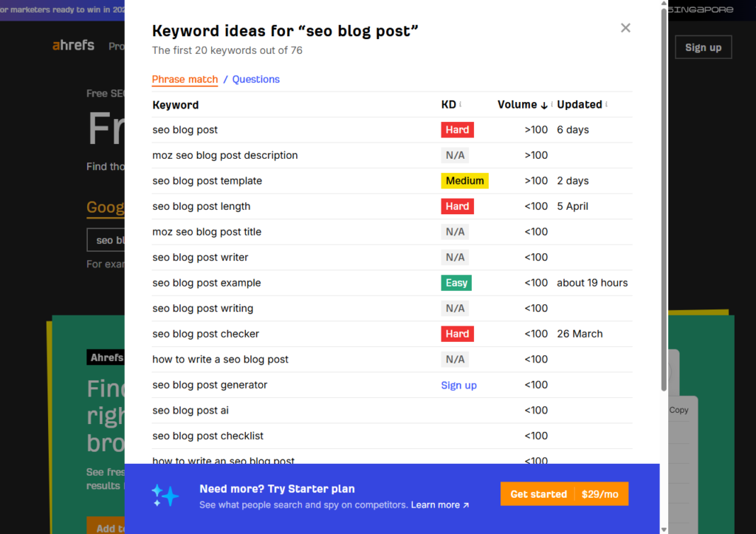Click the Hard badge on the seo blog post row

click(457, 129)
